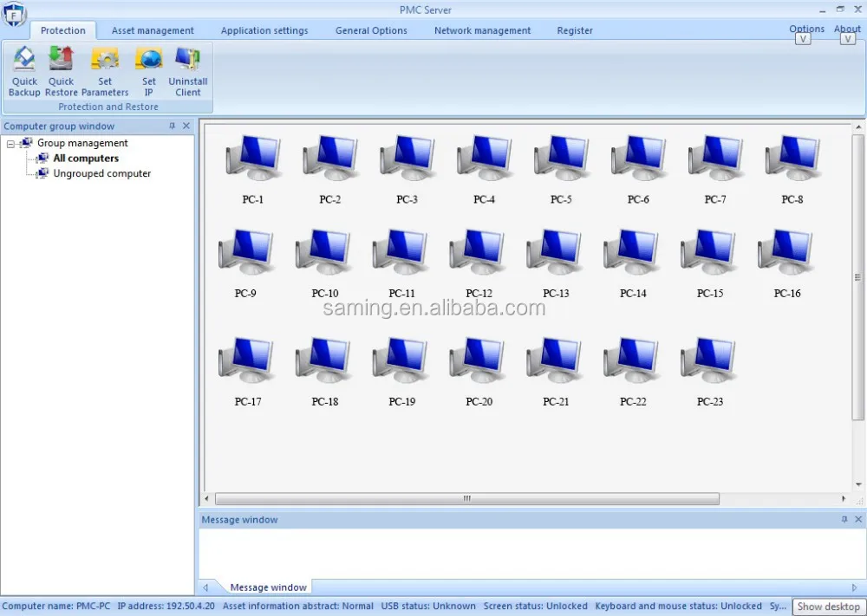Click the Set IP icon

point(149,61)
